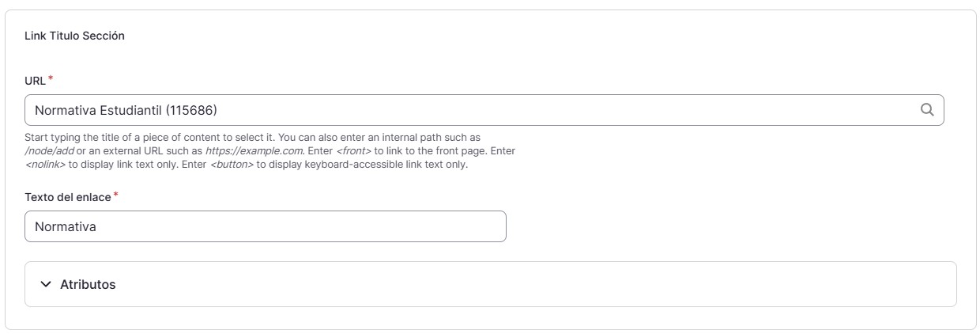Screen dimensions: 980x334
Task: Click the red required asterisk beside URL
Action: (51, 78)
